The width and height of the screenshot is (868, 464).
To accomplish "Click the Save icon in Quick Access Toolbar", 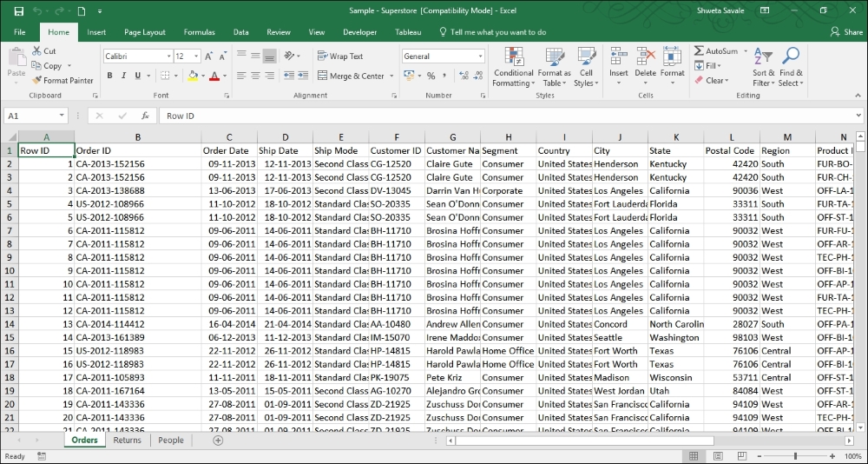I will (x=19, y=11).
